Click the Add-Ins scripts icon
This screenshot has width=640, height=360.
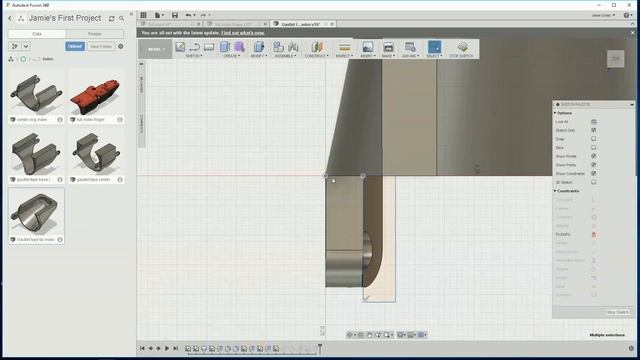click(x=410, y=47)
